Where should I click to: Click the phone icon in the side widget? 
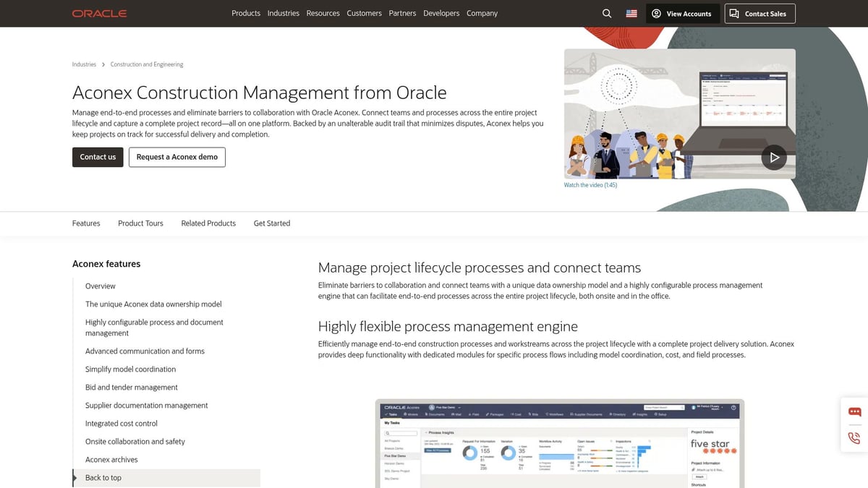[x=854, y=439]
